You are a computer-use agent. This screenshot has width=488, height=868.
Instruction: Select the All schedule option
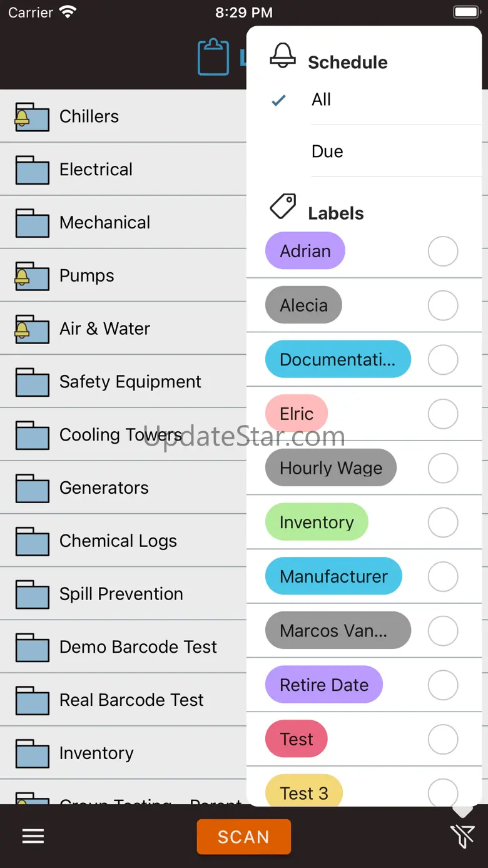(x=322, y=100)
